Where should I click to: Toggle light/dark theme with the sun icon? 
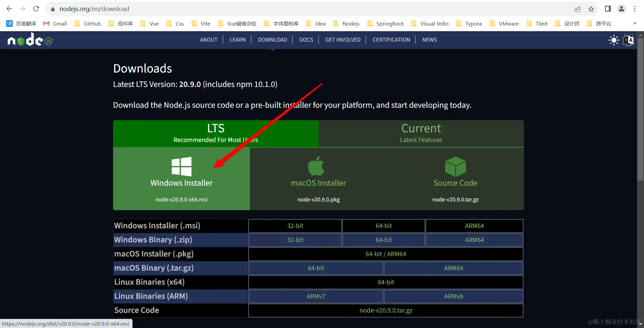click(614, 40)
